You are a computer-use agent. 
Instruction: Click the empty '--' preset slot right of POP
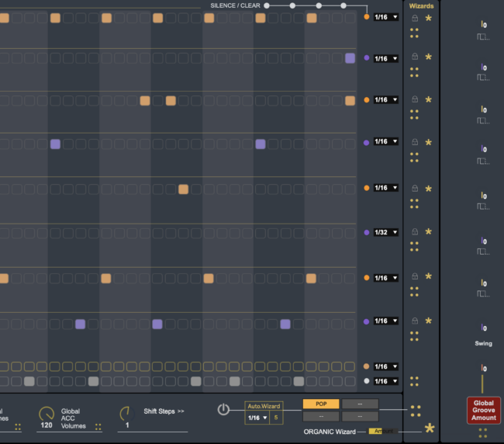tap(360, 404)
